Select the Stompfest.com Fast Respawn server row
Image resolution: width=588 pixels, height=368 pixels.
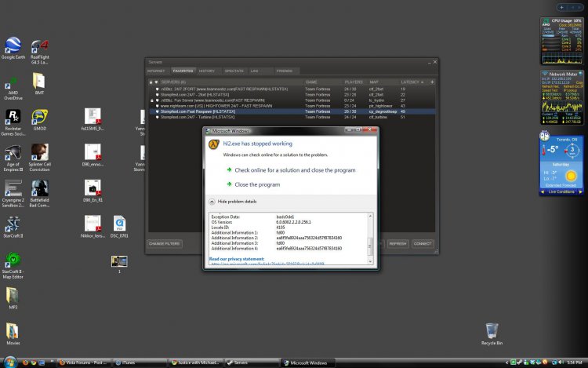[292, 111]
